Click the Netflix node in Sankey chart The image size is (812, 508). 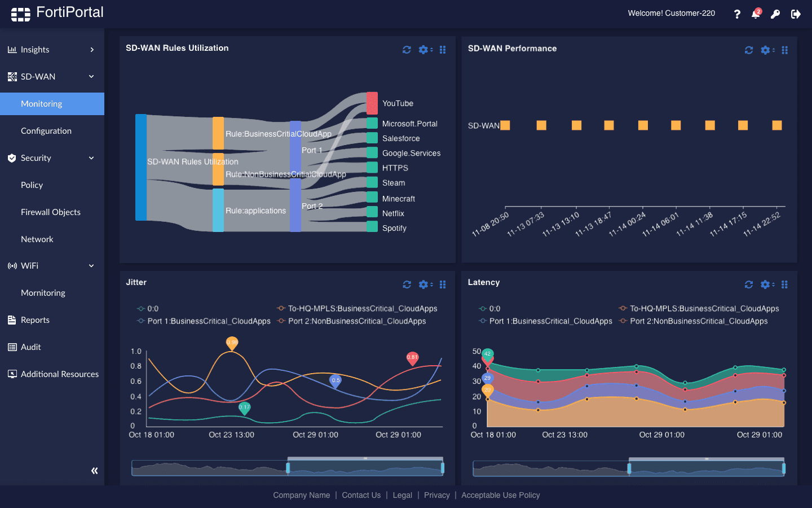(x=372, y=212)
